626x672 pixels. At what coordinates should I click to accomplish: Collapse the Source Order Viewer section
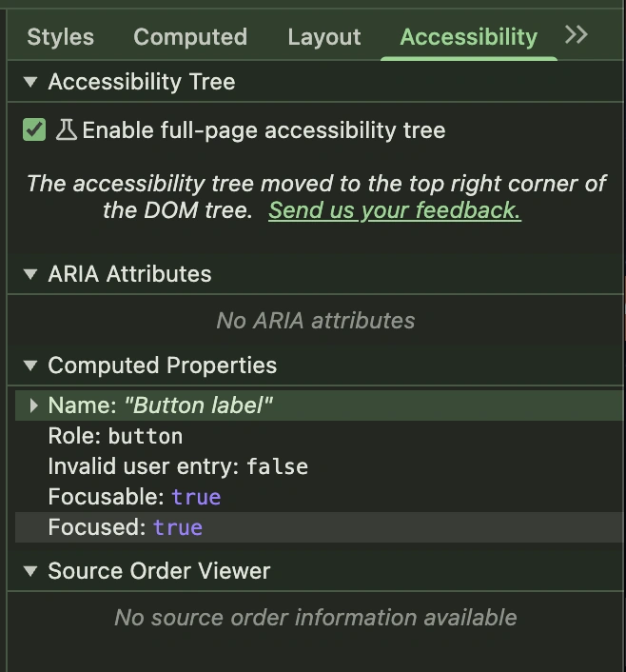(x=31, y=572)
